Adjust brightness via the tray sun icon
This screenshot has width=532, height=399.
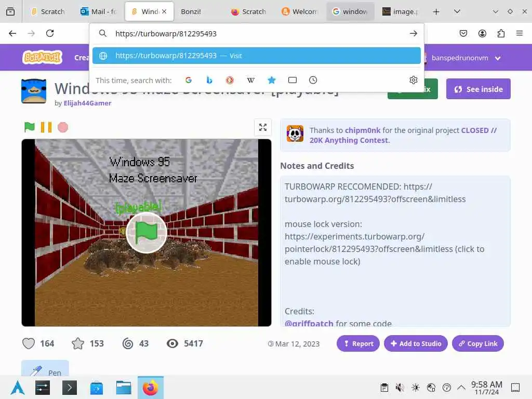415,388
